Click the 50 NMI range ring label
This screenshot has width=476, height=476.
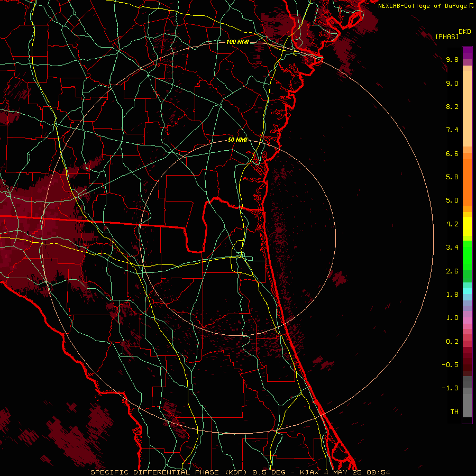pos(237,140)
